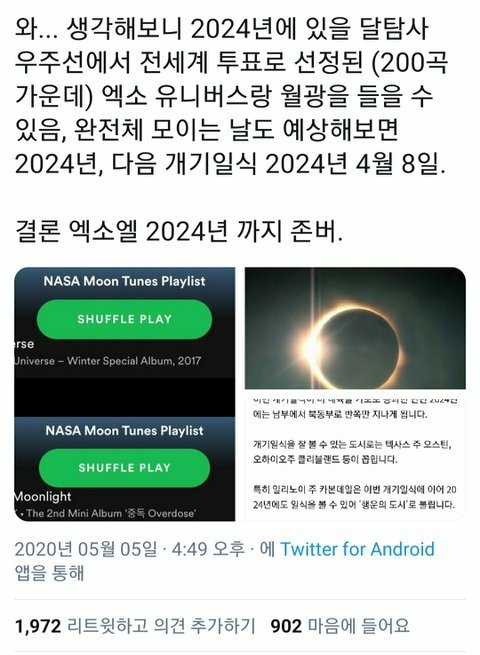This screenshot has height=655, width=480.
Task: Select the upper NASA Moon Tunes Playlist title
Action: (x=124, y=281)
